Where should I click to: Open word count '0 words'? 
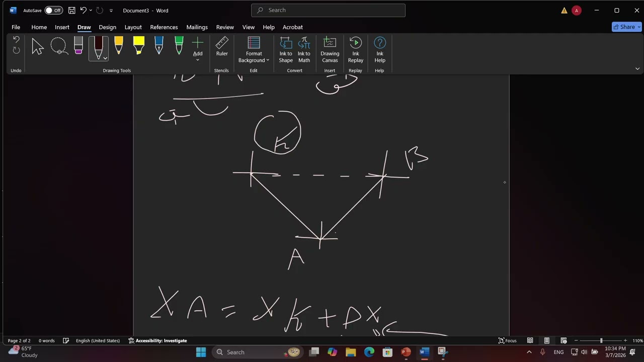click(47, 340)
